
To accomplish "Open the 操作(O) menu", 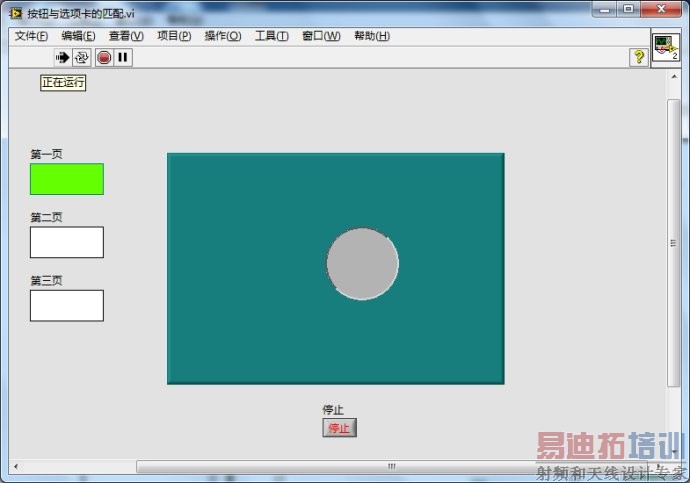I will (x=223, y=36).
